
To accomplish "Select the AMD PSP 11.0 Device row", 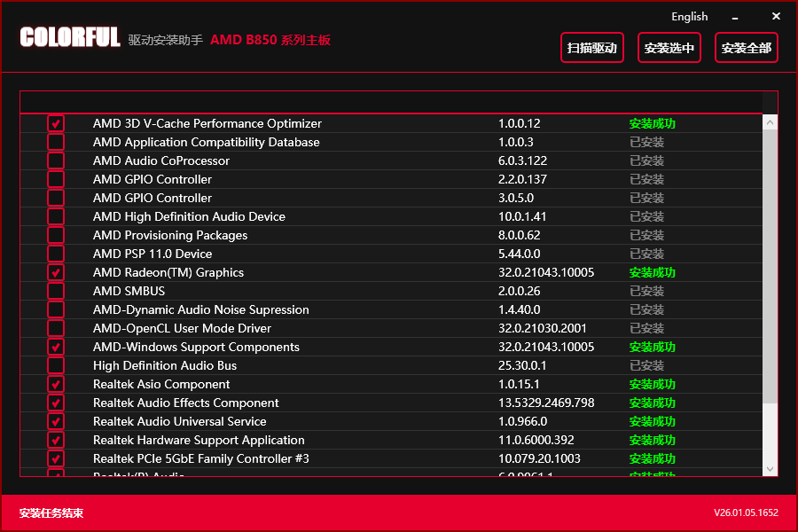I will pyautogui.click(x=391, y=254).
